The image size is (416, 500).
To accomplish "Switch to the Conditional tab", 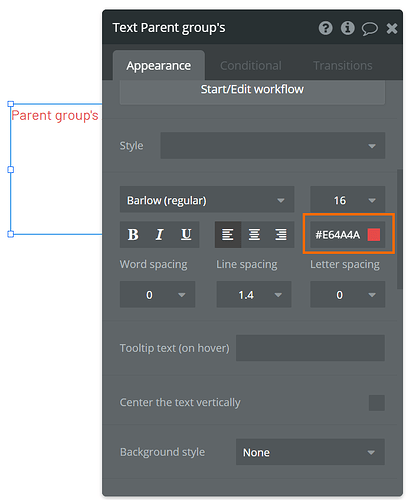I will pyautogui.click(x=251, y=66).
